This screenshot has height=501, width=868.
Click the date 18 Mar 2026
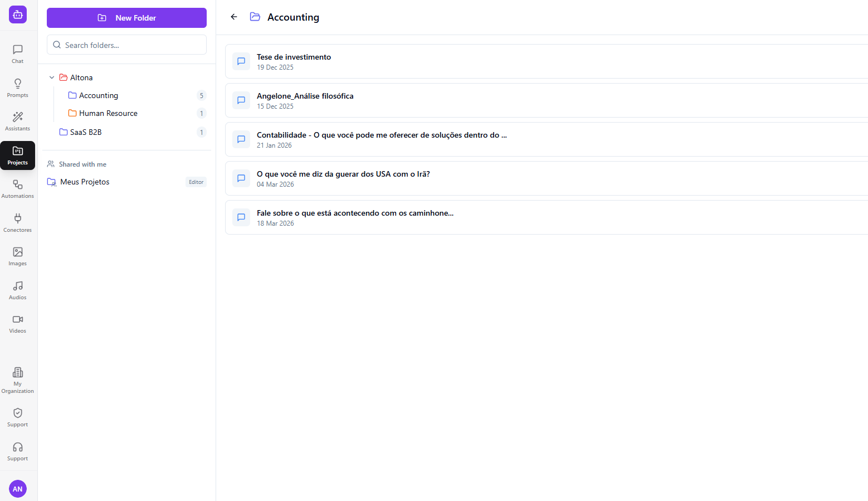275,223
